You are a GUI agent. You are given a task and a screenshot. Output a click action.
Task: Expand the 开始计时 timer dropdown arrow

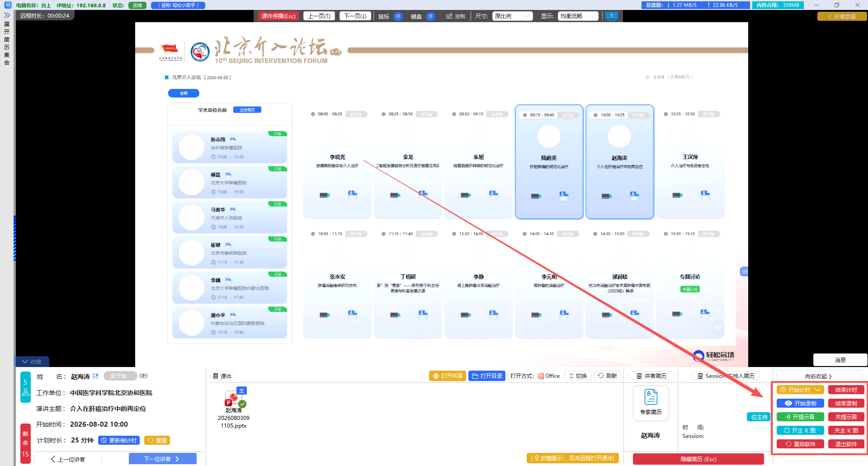point(818,390)
